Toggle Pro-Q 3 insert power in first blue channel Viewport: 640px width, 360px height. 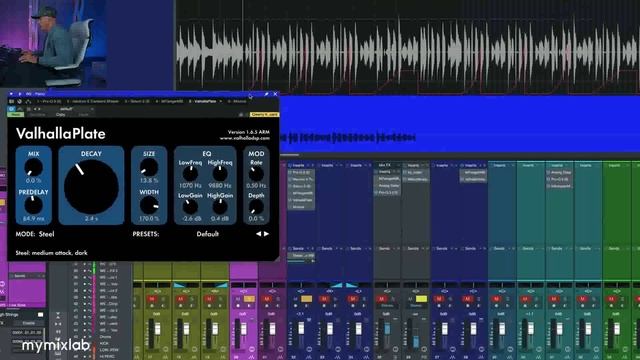tap(290, 172)
